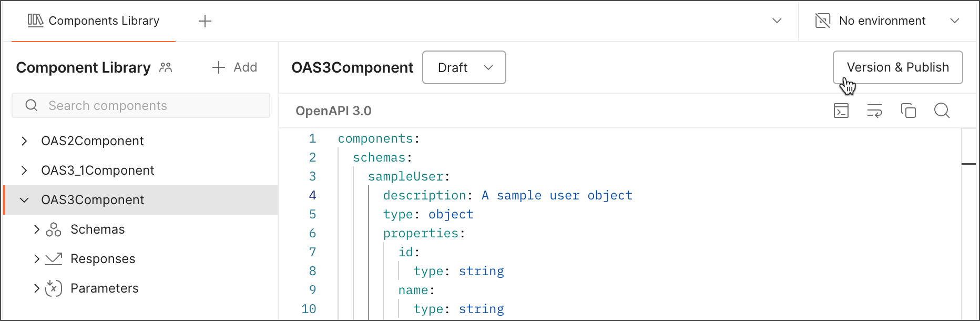Screen dimensions: 980x321
Task: Click the collaborators icon beside Component Library
Action: tap(166, 67)
